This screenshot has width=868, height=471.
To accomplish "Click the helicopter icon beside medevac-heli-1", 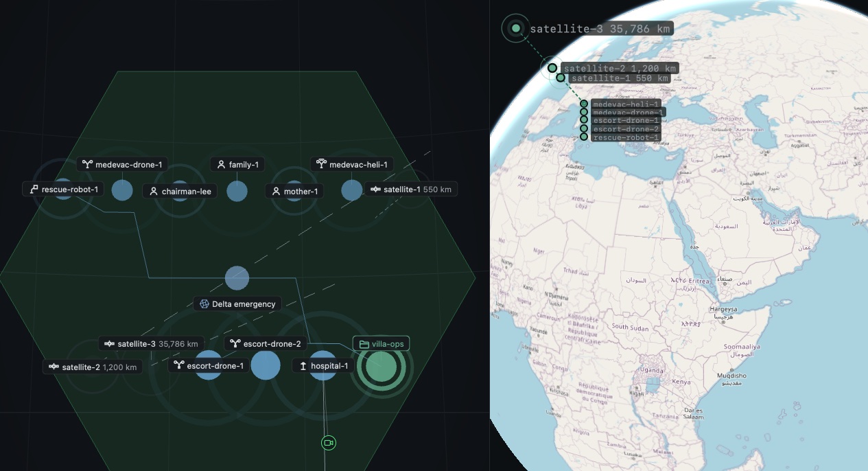I will [x=321, y=165].
